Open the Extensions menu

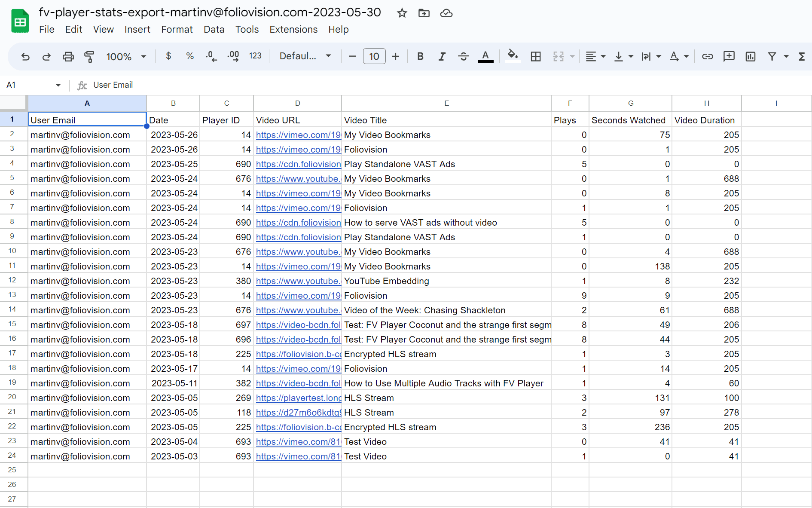(x=293, y=29)
